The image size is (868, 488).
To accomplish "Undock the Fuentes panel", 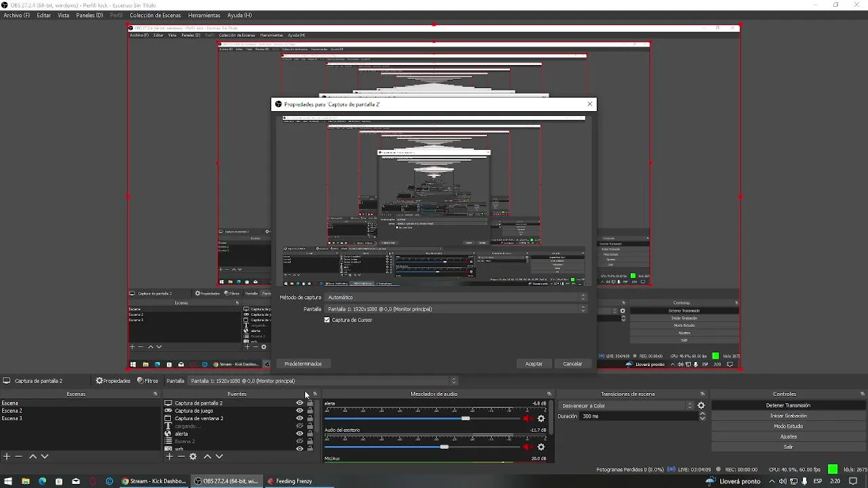I will (315, 394).
